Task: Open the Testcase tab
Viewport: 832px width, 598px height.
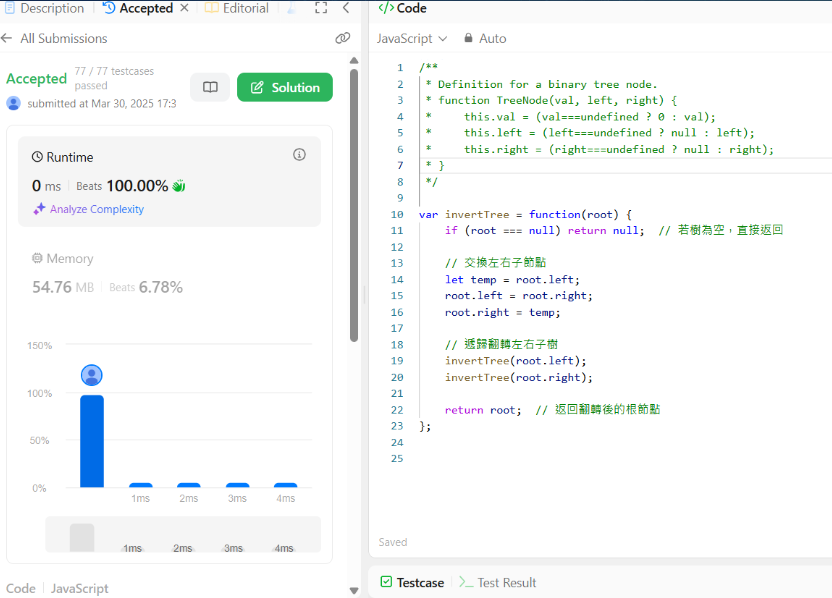Action: 412,582
